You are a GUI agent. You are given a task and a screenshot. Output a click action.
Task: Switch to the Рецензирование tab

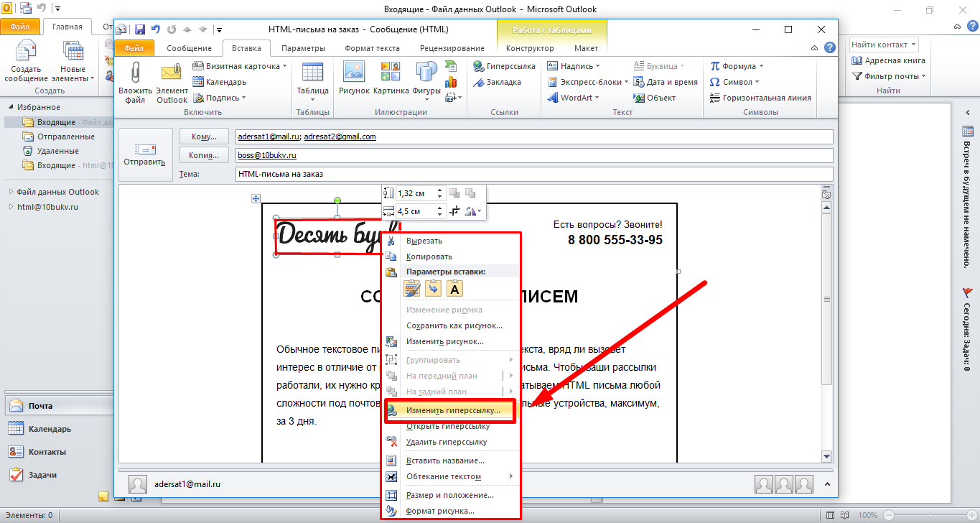[453, 48]
